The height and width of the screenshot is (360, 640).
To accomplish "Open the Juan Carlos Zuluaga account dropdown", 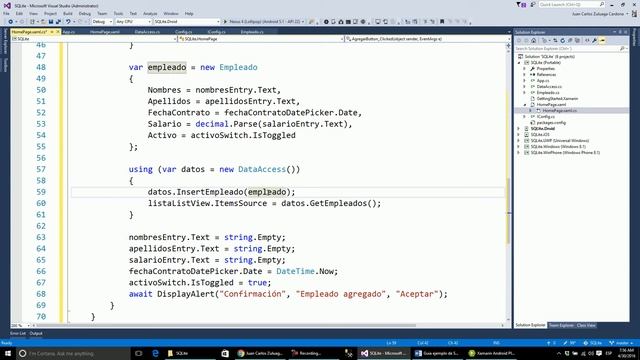I will tap(600, 14).
